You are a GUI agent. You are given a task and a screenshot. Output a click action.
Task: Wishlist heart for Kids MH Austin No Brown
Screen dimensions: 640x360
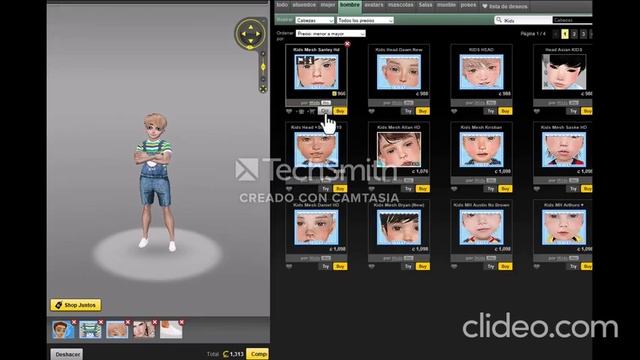pyautogui.click(x=454, y=266)
